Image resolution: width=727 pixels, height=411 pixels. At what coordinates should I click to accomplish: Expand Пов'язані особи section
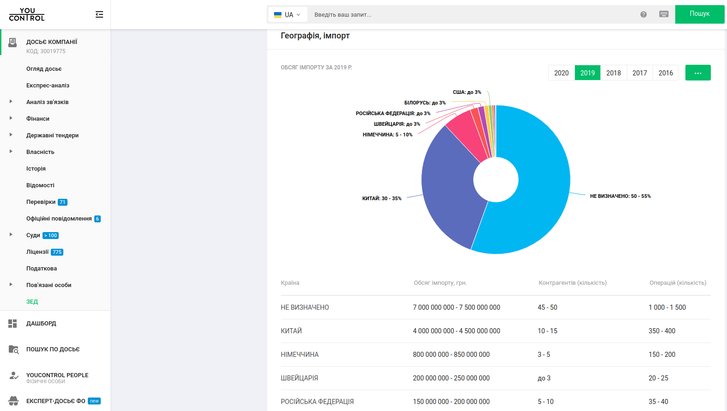[11, 284]
